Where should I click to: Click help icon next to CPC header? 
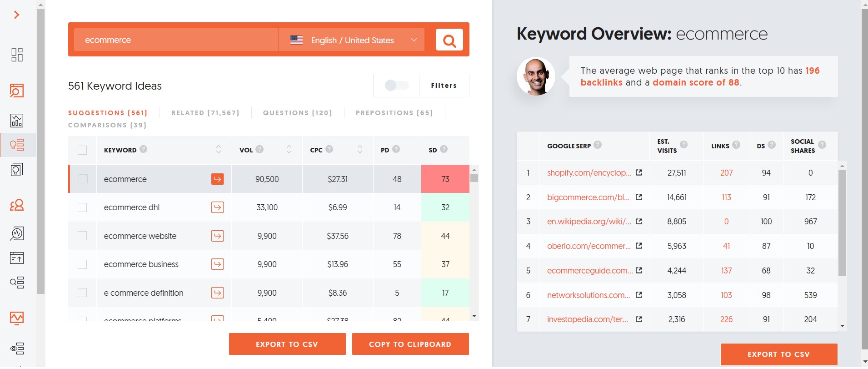click(329, 149)
